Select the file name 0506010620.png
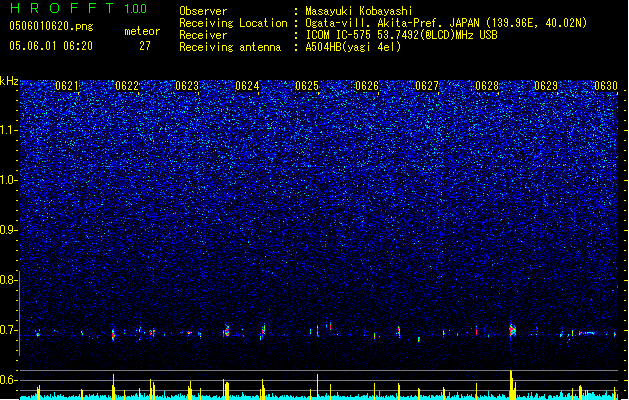 tap(51, 26)
